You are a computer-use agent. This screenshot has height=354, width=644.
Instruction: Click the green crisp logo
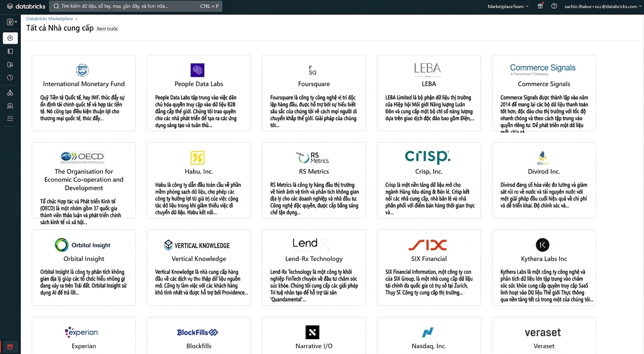427,157
